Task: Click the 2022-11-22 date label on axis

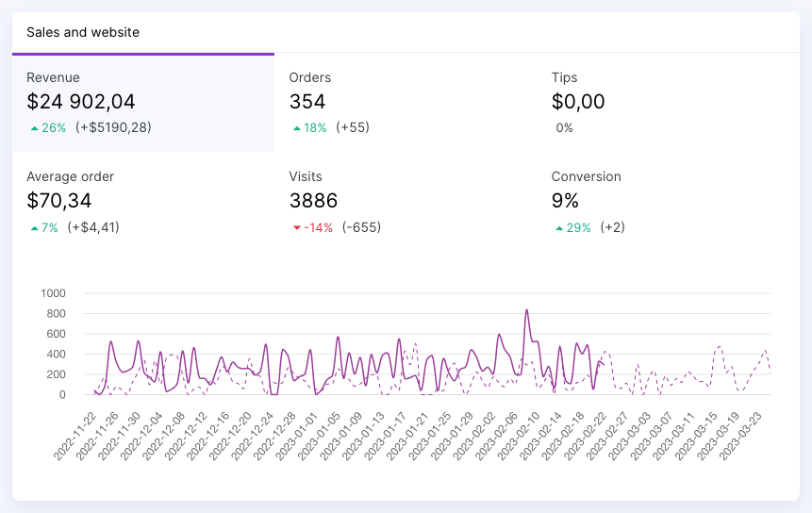Action: coord(76,437)
